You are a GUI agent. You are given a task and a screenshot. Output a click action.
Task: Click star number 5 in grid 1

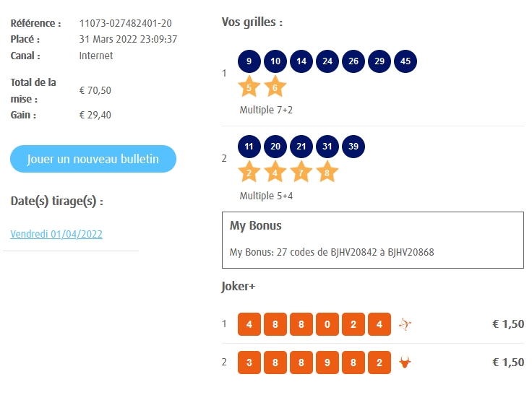[249, 87]
